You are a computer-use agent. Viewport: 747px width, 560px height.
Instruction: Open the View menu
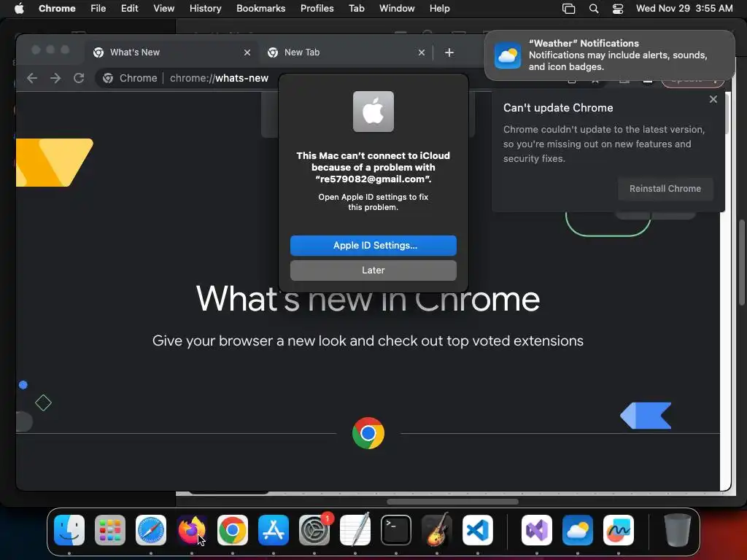coord(164,9)
